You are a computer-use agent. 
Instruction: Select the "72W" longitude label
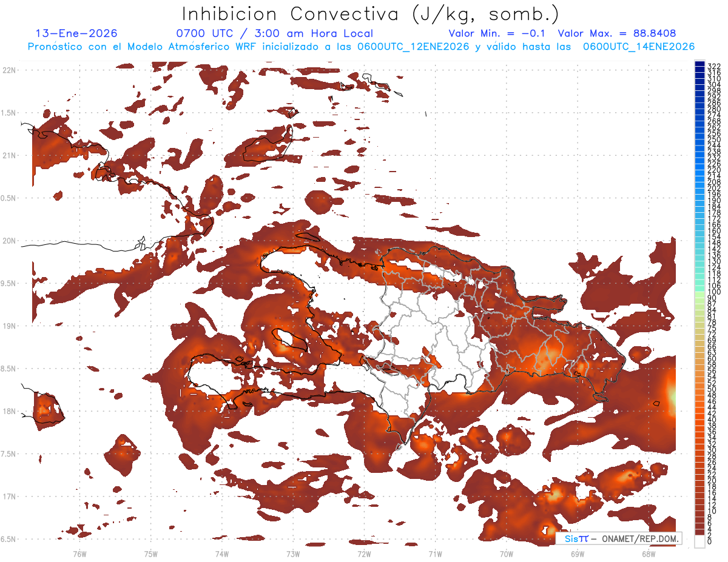(364, 554)
